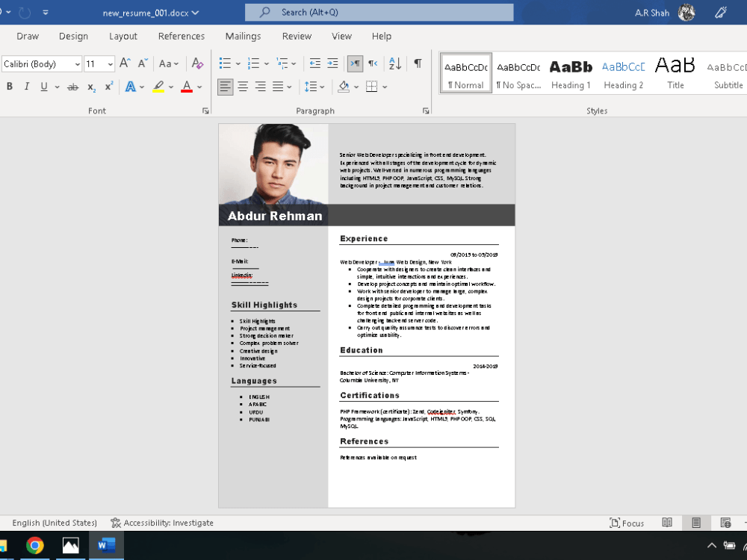Screen dimensions: 747x560
Task: Open the Photos app in taskbar
Action: 70,545
